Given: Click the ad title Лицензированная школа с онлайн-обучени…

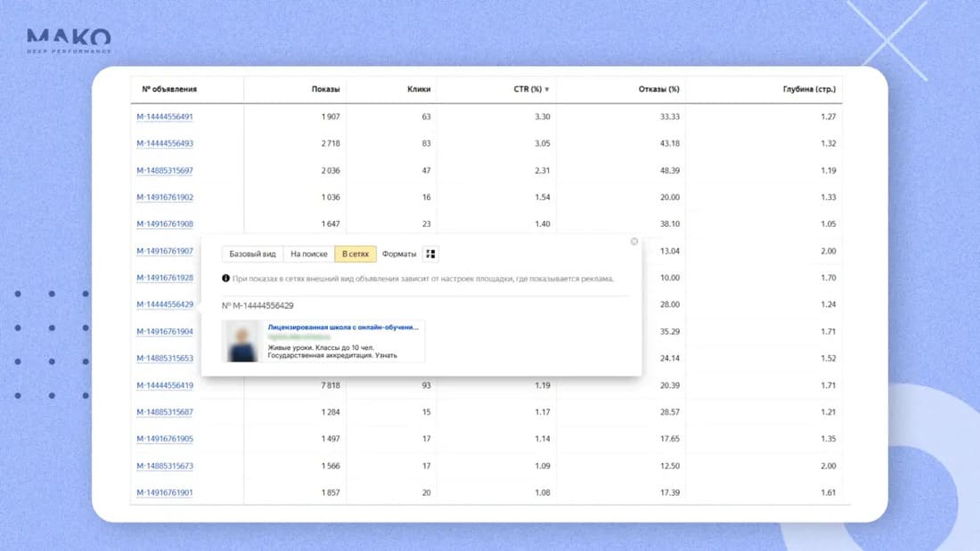Looking at the screenshot, I should pos(343,327).
